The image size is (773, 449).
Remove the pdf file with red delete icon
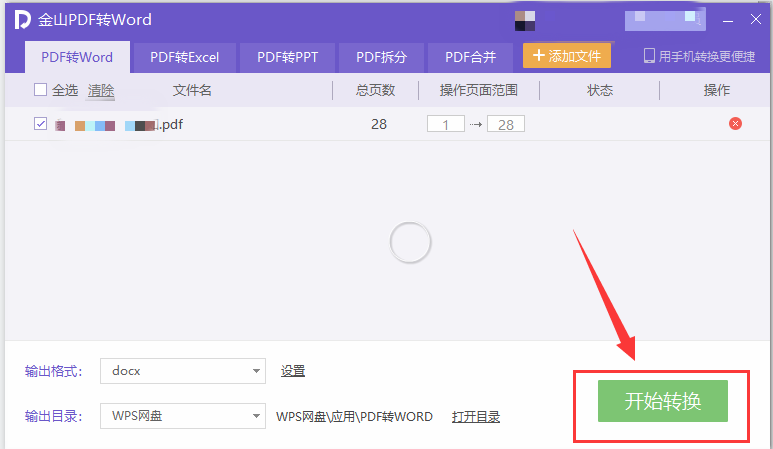point(735,124)
